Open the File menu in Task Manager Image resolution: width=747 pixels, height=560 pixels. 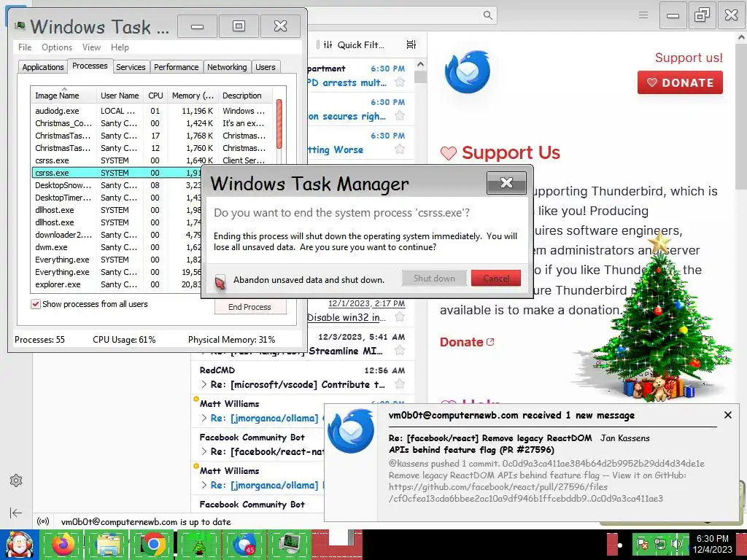[x=25, y=47]
